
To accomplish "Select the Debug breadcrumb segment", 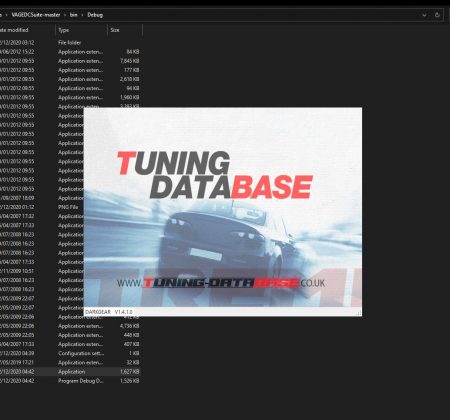I will point(95,15).
